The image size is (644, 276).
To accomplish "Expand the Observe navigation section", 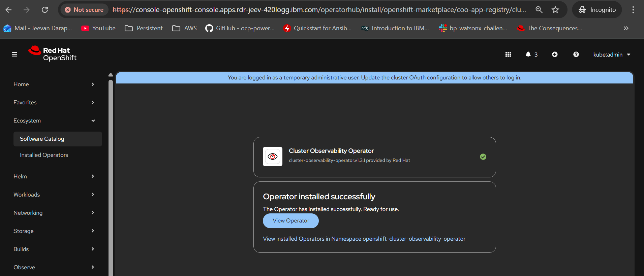I will (x=54, y=267).
